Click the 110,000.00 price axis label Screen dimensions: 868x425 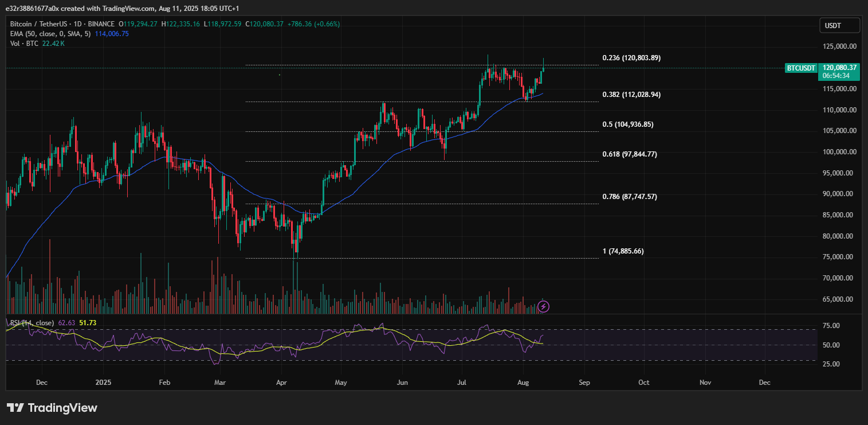tap(840, 110)
